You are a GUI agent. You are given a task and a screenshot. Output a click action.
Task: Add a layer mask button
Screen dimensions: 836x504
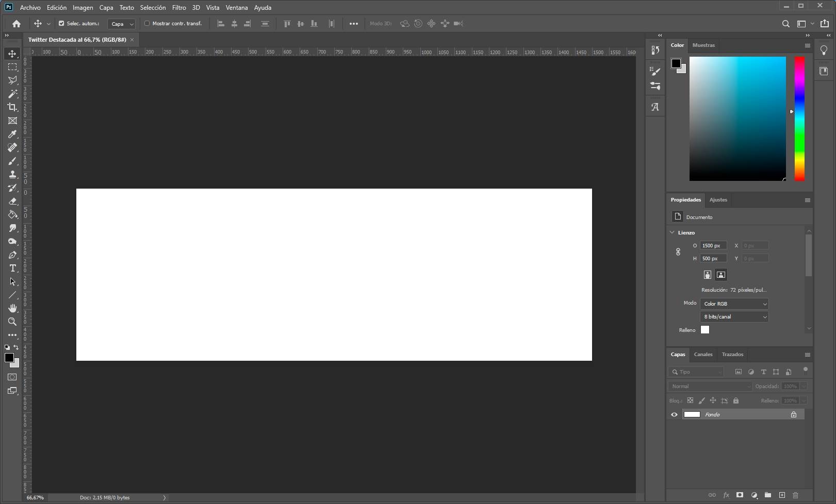coord(740,495)
